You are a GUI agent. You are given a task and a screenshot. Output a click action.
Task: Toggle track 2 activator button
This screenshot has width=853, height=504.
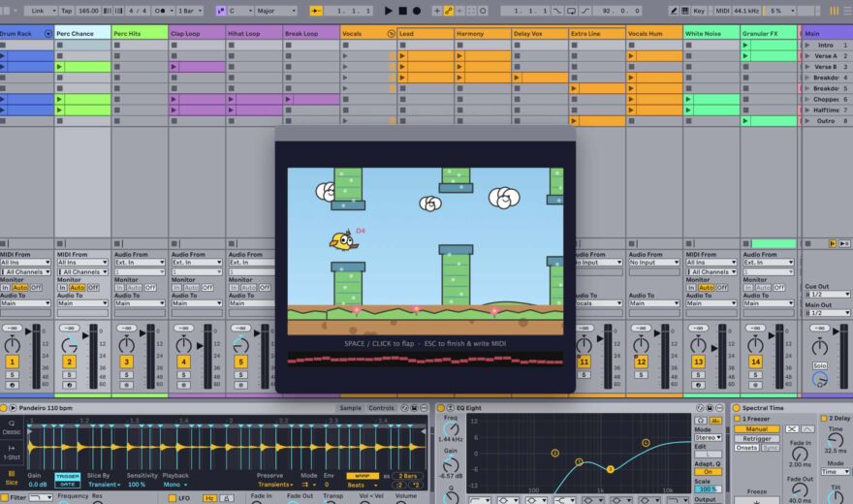click(69, 362)
